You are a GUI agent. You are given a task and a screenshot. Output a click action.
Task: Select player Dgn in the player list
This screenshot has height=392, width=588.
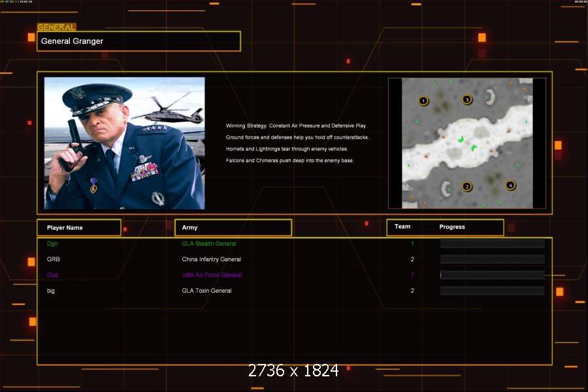point(52,244)
